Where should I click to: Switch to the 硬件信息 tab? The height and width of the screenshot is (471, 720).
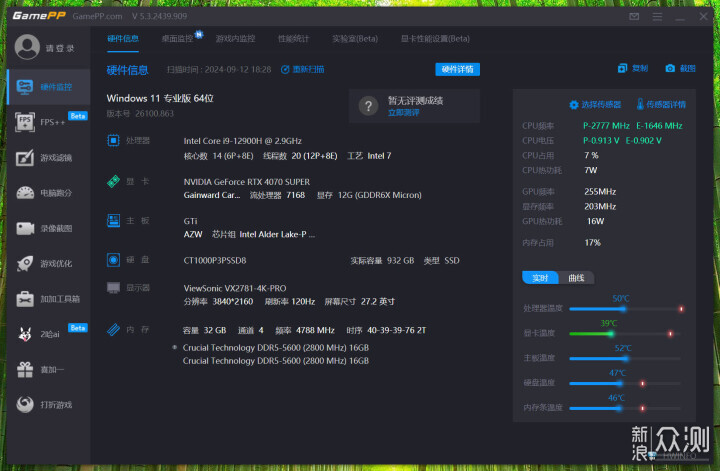pyautogui.click(x=123, y=39)
